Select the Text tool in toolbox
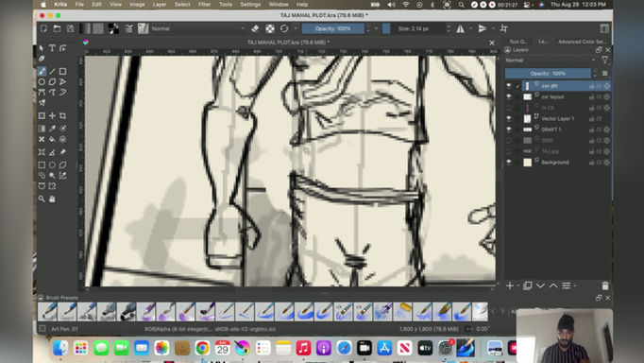The image size is (644, 363). click(x=52, y=48)
